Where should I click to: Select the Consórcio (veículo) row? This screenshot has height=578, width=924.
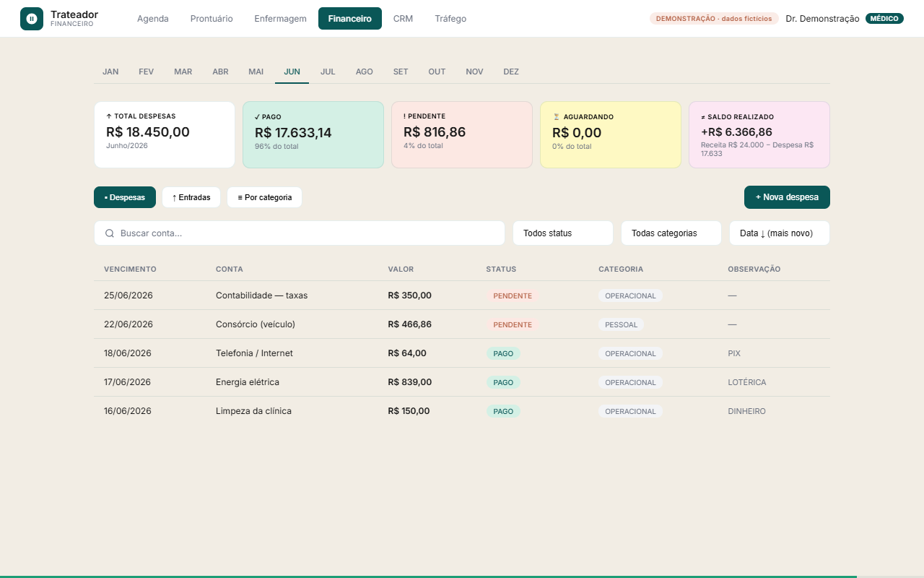(x=462, y=324)
